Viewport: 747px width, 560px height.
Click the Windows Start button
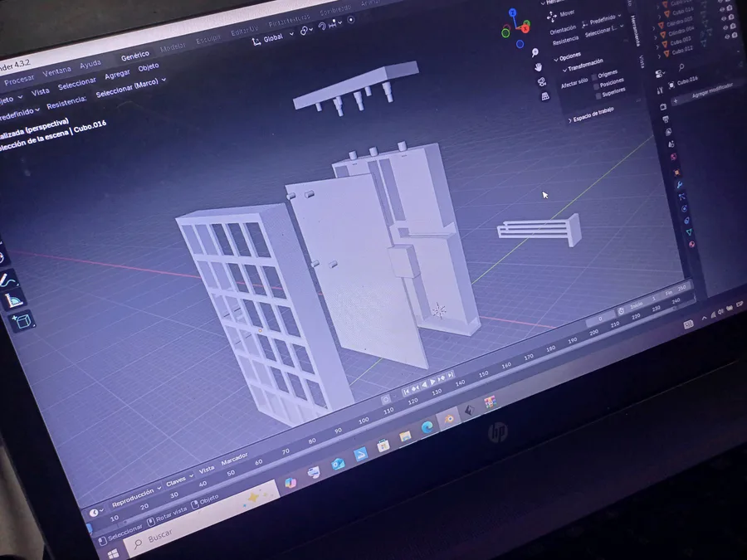(113, 554)
